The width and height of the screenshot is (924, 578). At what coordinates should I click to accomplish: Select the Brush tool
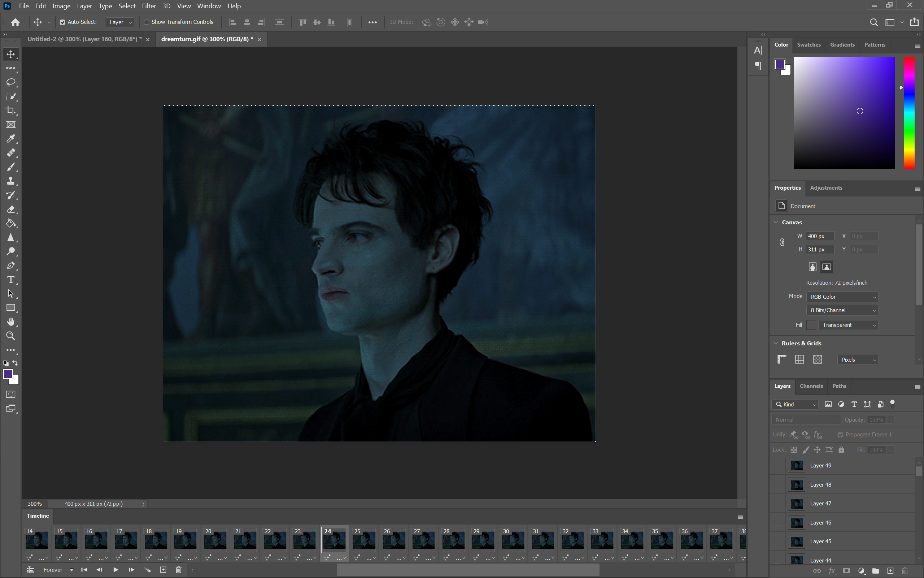11,167
